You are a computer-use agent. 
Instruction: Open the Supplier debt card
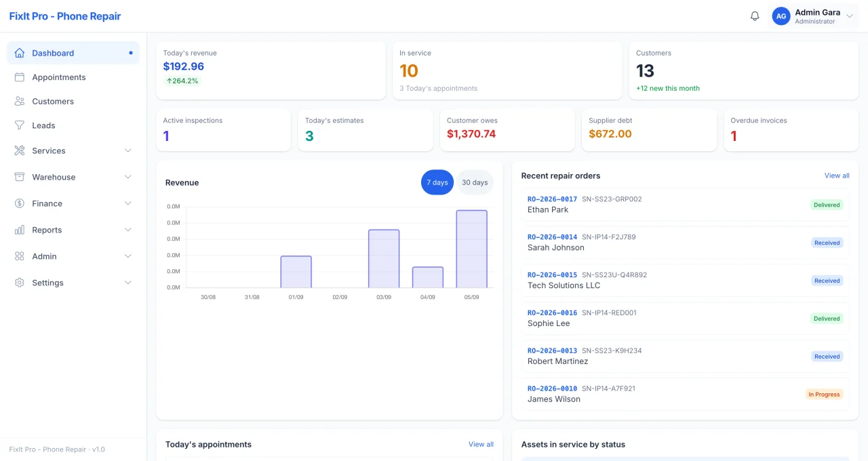pyautogui.click(x=649, y=130)
